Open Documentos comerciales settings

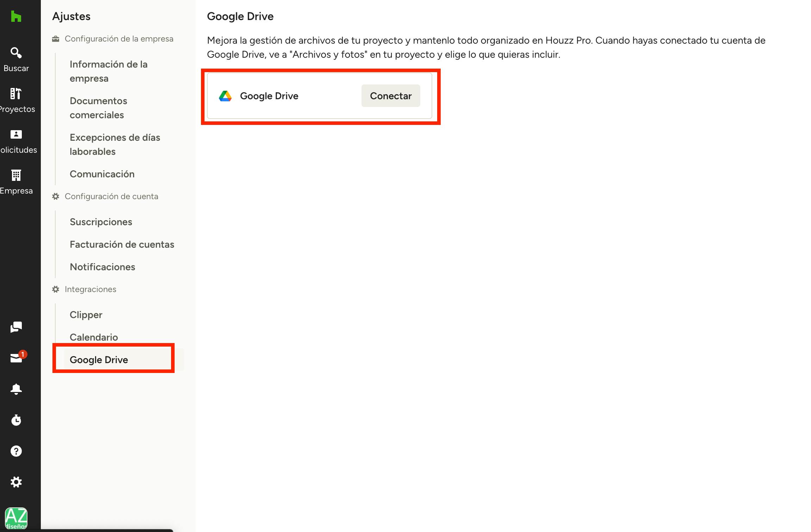[x=98, y=108]
